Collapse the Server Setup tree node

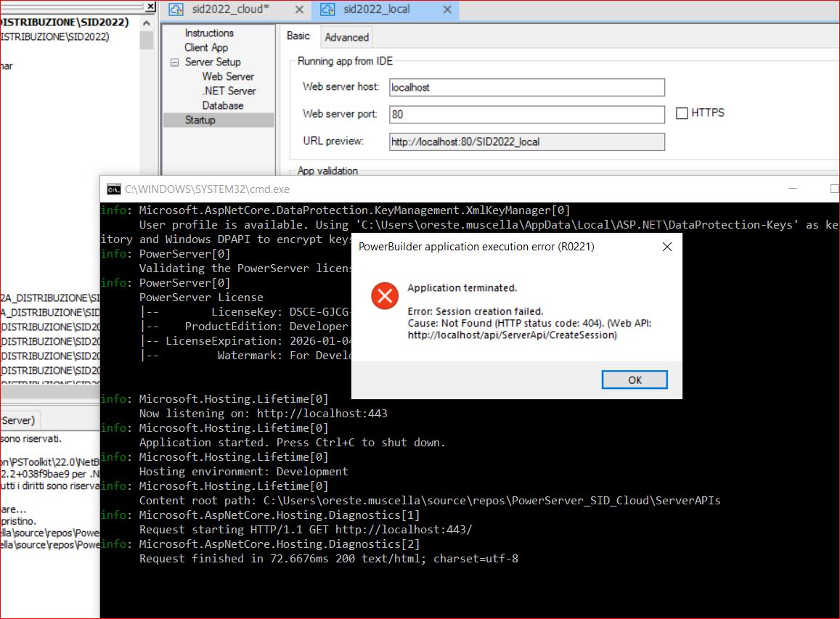[174, 62]
